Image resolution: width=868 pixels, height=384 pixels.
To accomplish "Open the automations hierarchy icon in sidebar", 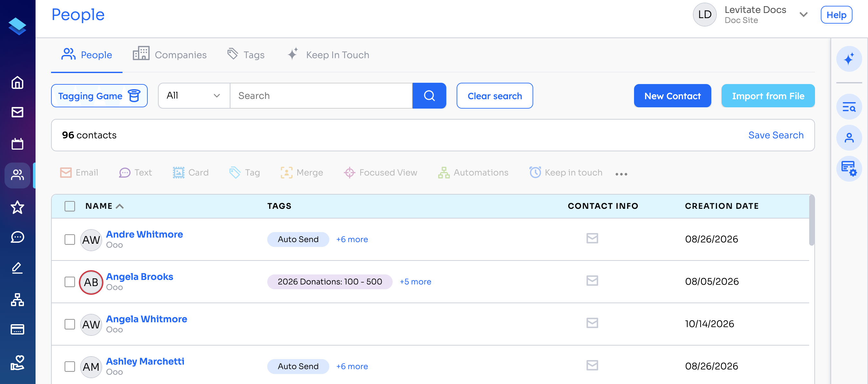I will pyautogui.click(x=17, y=299).
